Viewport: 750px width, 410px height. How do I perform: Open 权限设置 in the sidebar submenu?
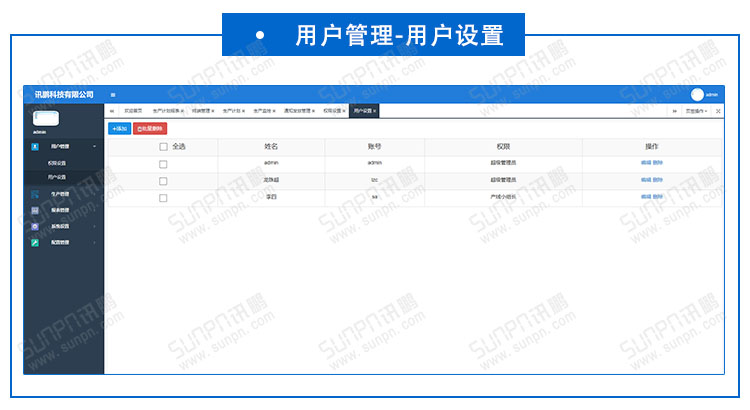tap(56, 163)
